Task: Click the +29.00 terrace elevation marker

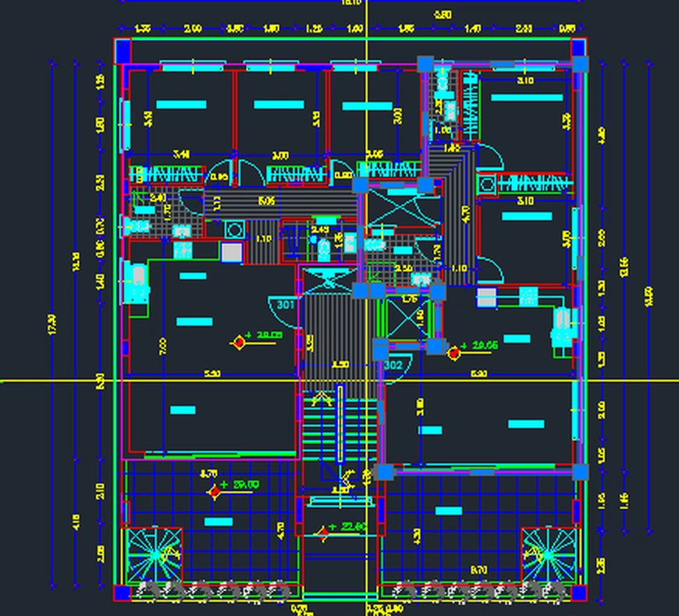Action: 215,491
